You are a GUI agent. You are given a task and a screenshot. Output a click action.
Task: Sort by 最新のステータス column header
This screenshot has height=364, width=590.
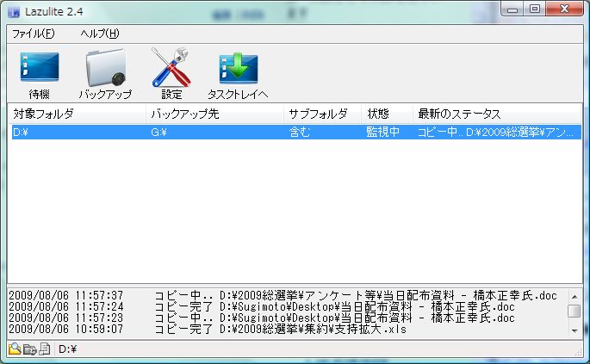pos(497,114)
